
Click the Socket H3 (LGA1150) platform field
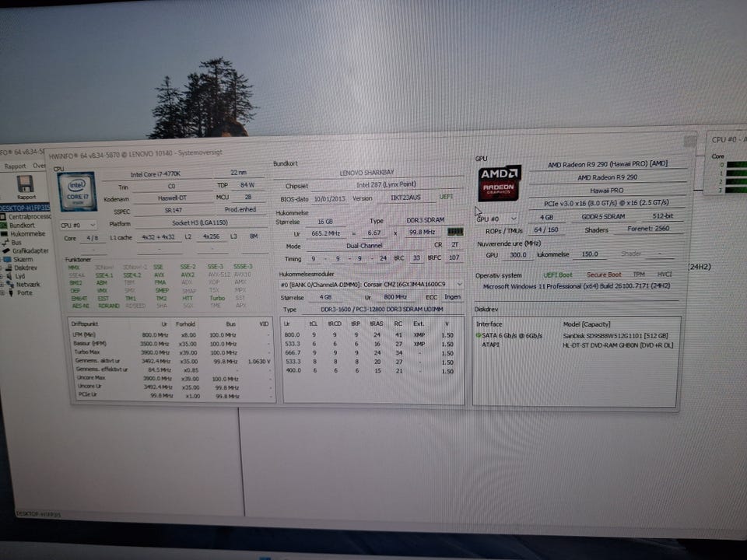point(200,223)
